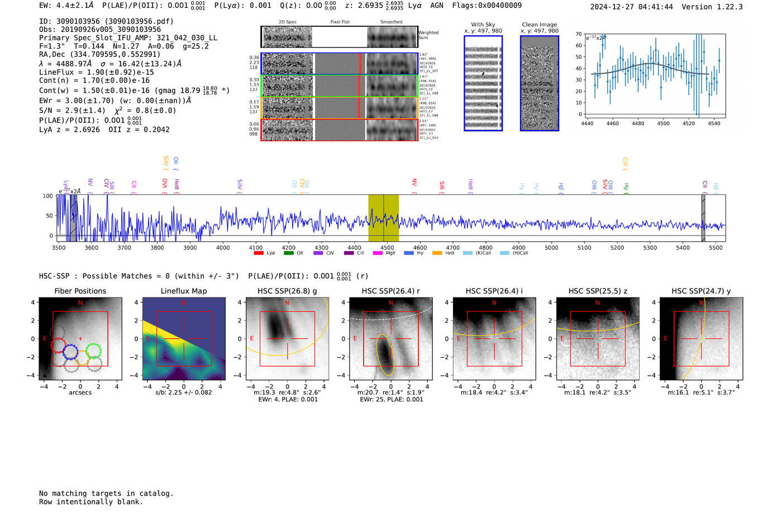This screenshot has height=532, width=782.
Task: Click the AGN classification label in header
Action: [x=437, y=6]
